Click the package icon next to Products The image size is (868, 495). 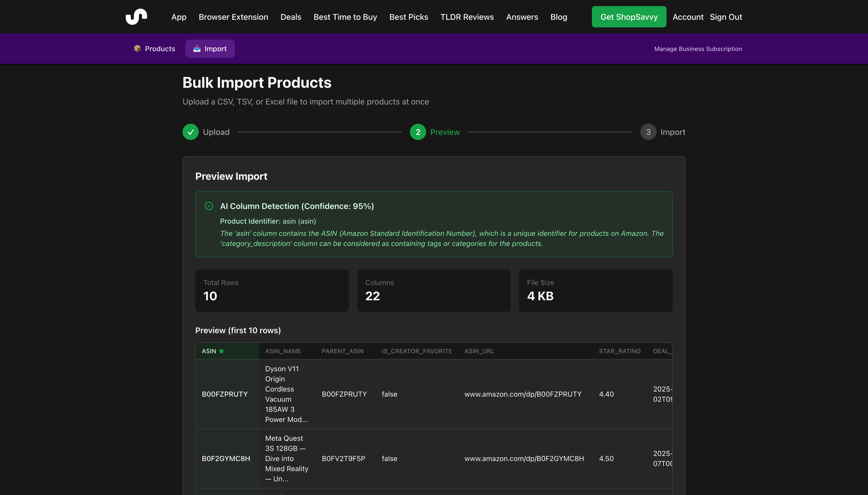coord(138,48)
